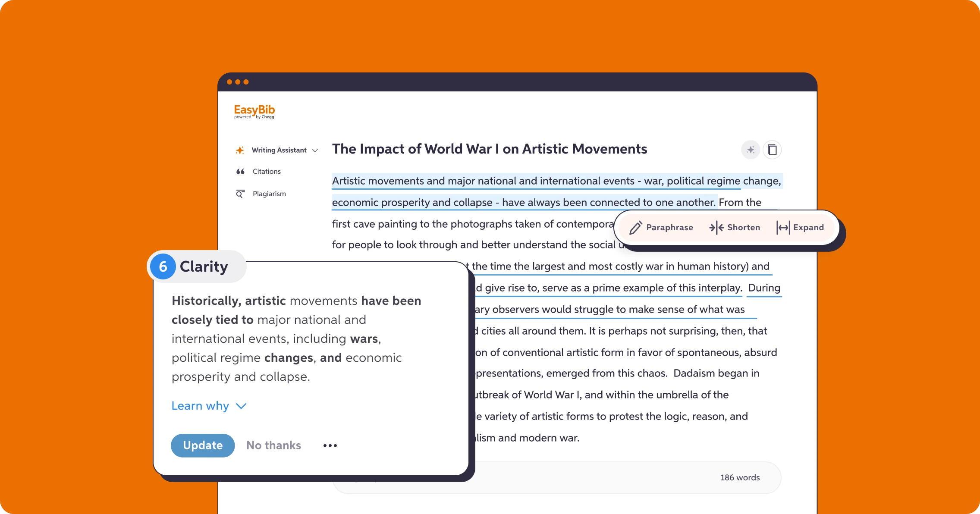Viewport: 980px width, 514px height.
Task: Click the Expand arrows icon
Action: 783,228
